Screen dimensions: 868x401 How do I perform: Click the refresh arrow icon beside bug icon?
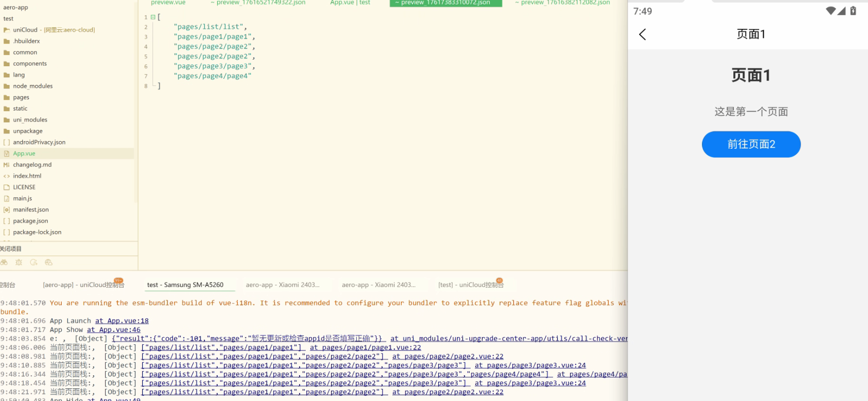point(34,262)
